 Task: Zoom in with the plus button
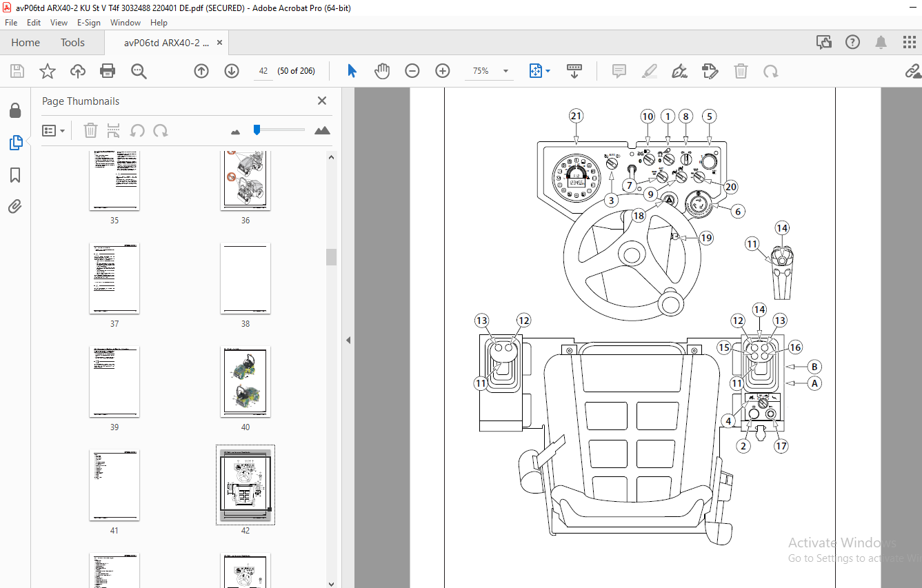[443, 71]
